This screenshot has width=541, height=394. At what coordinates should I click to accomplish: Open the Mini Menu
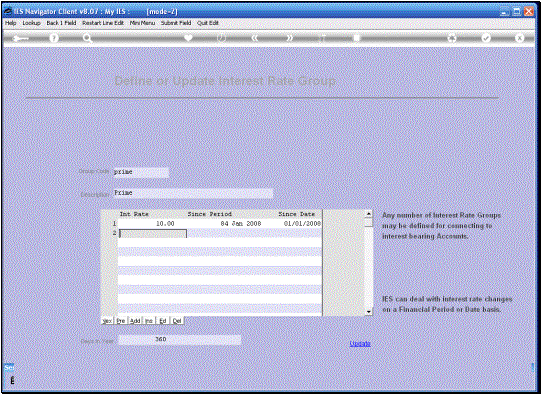click(x=142, y=23)
